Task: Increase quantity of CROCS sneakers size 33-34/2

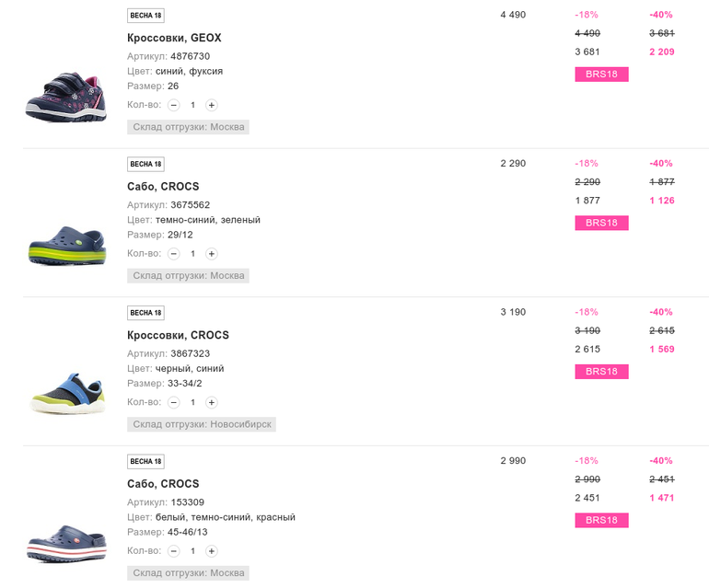Action: pos(211,402)
